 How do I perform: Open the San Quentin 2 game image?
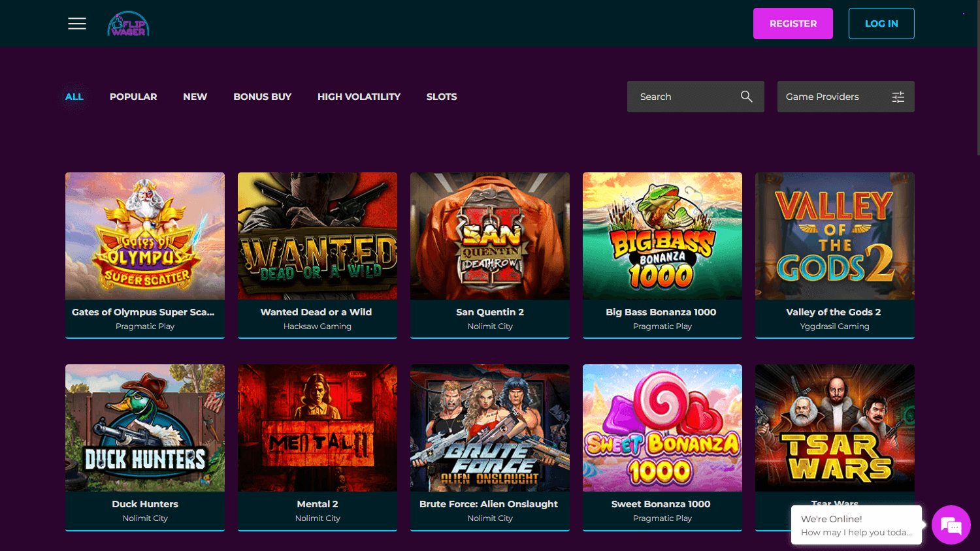(x=490, y=236)
